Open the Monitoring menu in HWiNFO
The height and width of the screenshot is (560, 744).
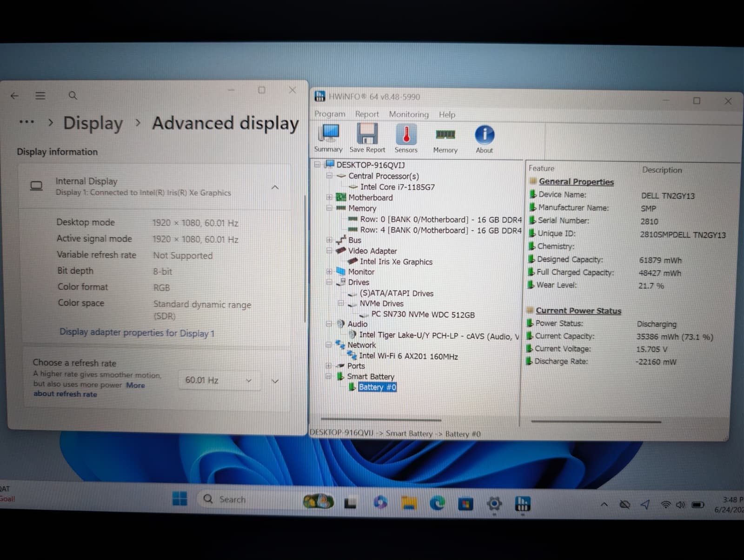[409, 114]
